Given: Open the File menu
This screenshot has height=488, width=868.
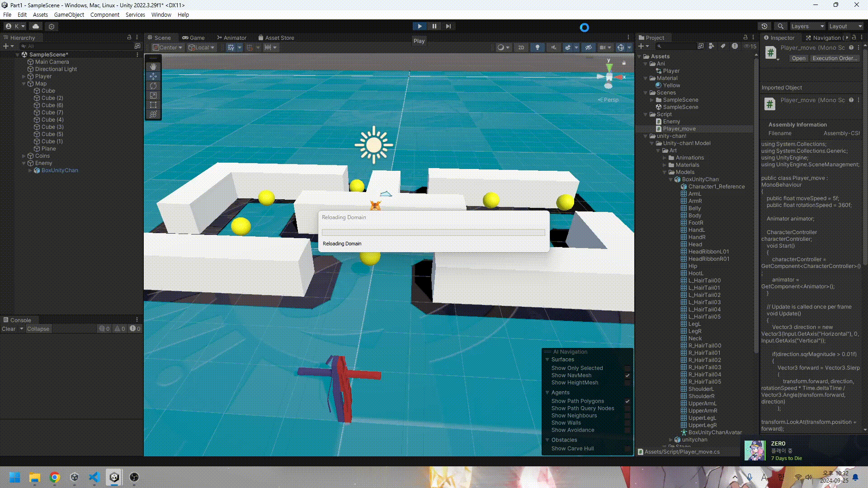Looking at the screenshot, I should 7,15.
